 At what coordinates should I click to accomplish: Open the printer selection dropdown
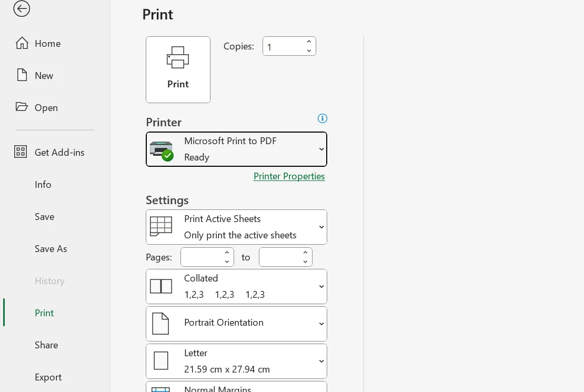(x=321, y=149)
